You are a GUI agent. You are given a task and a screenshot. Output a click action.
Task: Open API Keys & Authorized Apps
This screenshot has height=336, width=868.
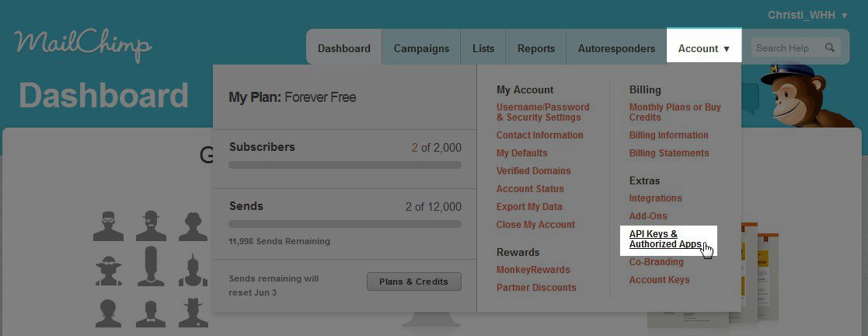point(664,239)
